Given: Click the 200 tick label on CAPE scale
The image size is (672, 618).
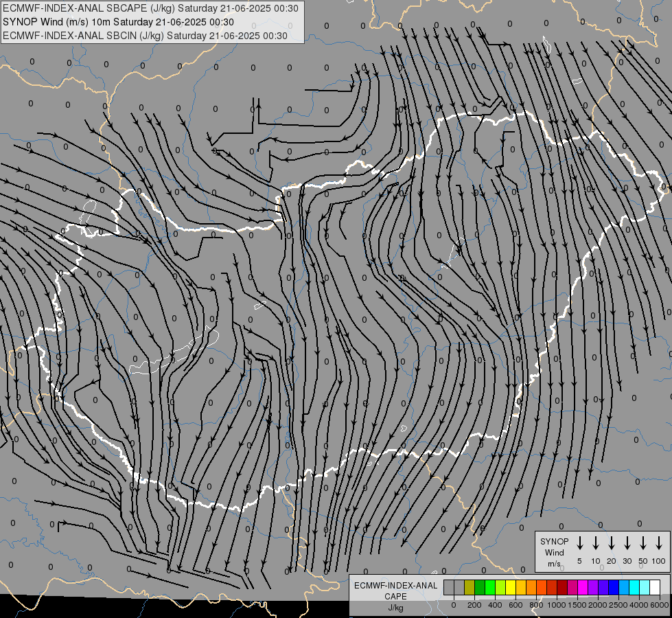Looking at the screenshot, I should point(474,605).
